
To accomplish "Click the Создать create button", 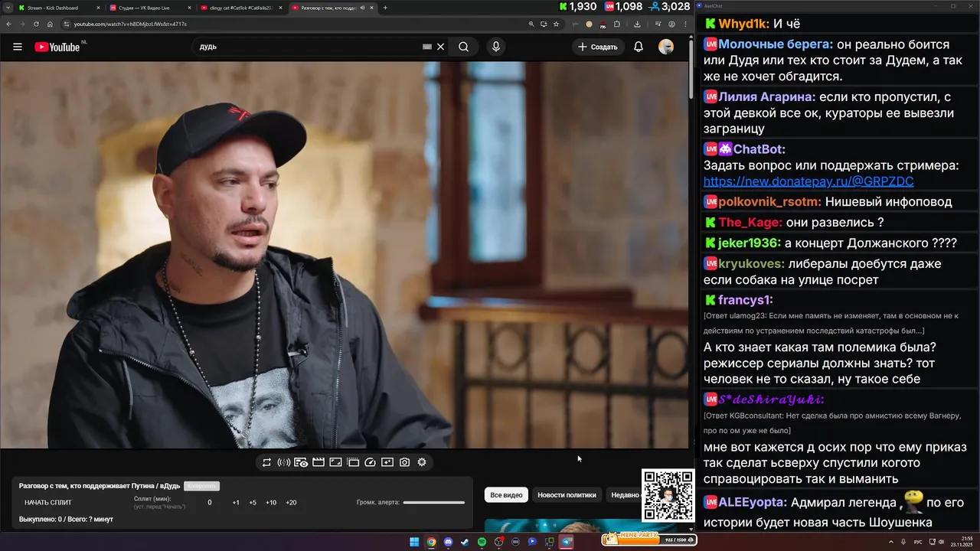I will [597, 47].
